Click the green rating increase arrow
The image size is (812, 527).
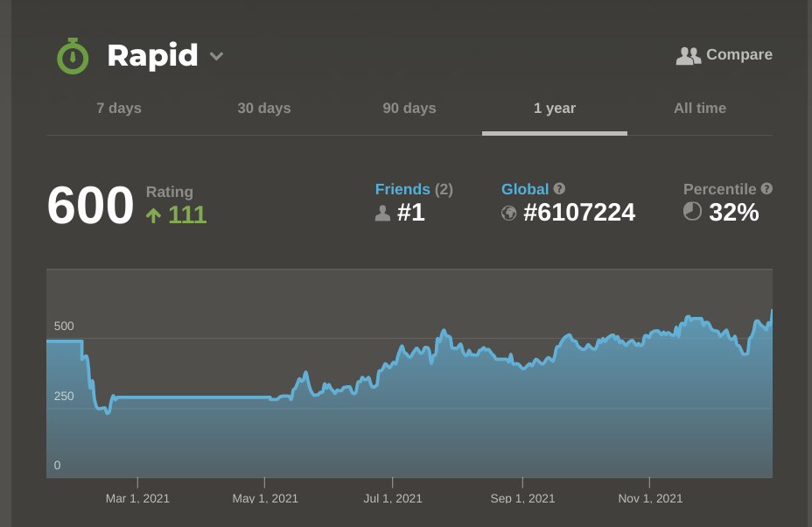coord(154,215)
